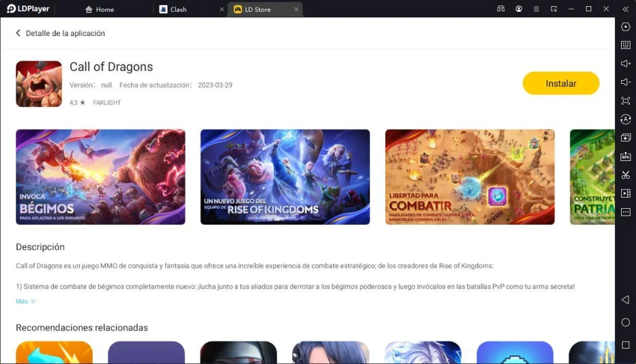636x364 pixels.
Task: Install APK using sidebar APK icon
Action: [x=625, y=157]
